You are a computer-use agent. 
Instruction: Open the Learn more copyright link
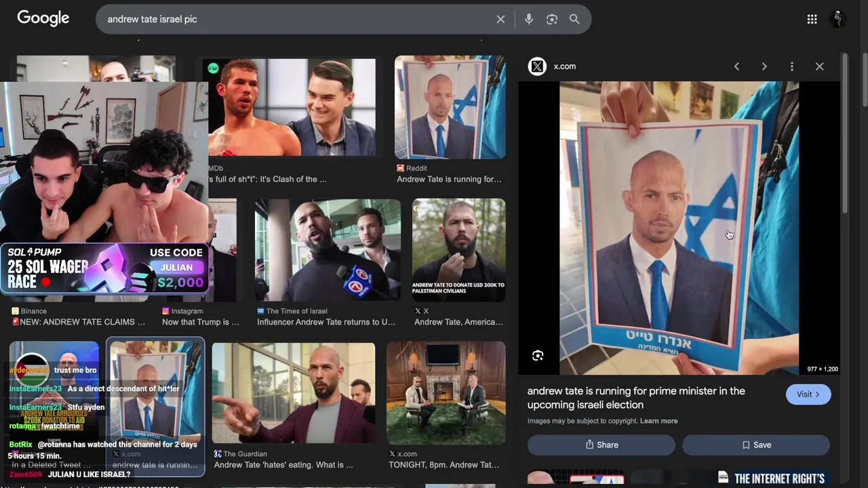click(659, 421)
